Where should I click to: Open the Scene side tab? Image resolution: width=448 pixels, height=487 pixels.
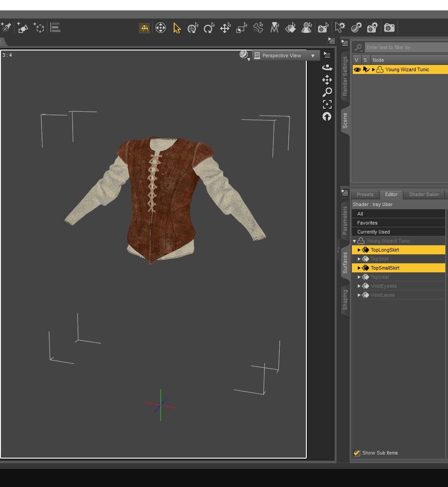(x=345, y=121)
